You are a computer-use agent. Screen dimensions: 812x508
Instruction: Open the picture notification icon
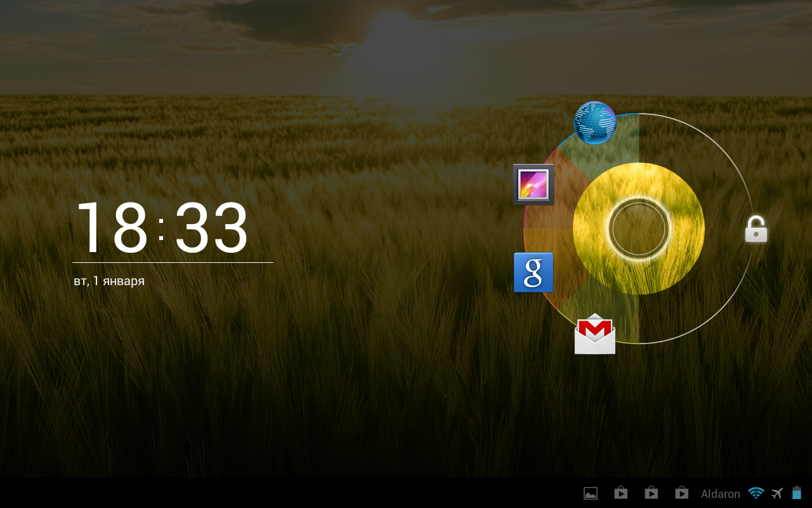click(591, 493)
